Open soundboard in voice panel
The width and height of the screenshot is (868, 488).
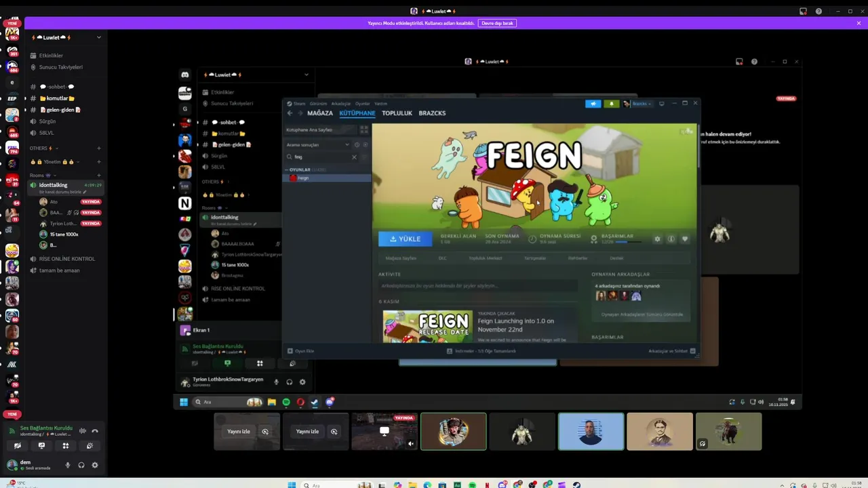(90, 446)
